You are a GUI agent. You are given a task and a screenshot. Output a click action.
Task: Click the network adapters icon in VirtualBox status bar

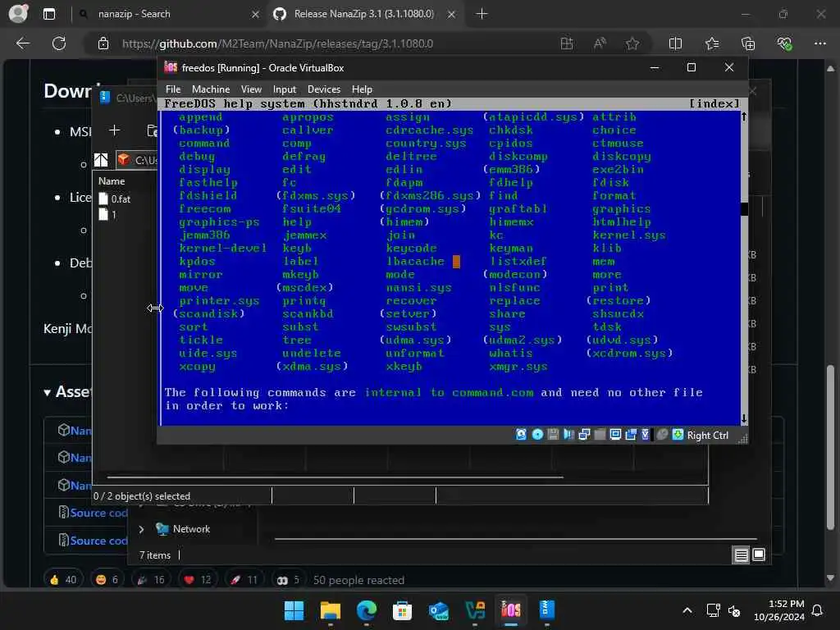pos(584,435)
